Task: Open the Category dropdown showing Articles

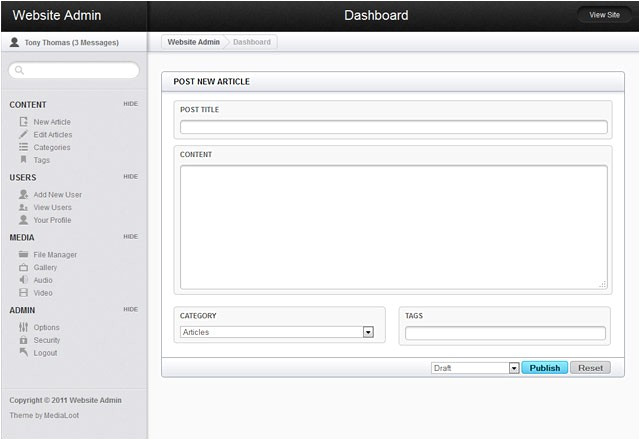Action: [277, 332]
